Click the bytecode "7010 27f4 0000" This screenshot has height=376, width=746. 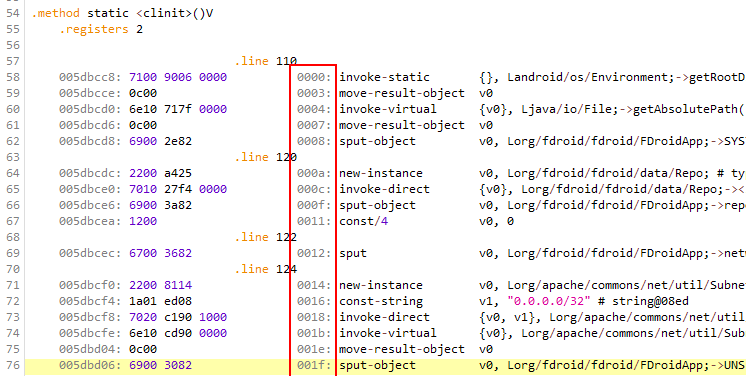[x=178, y=189]
